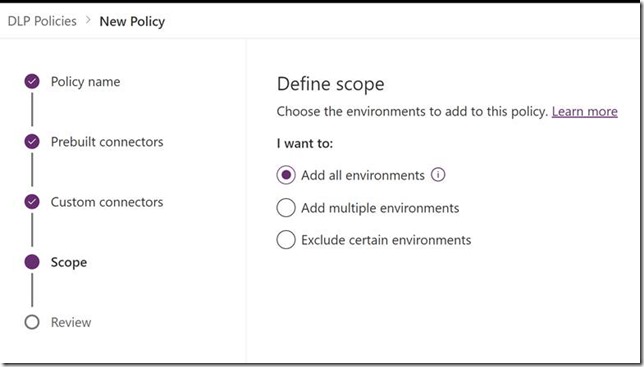Click the Add multiple environments label text
Screen dimensions: 644x367
380,208
